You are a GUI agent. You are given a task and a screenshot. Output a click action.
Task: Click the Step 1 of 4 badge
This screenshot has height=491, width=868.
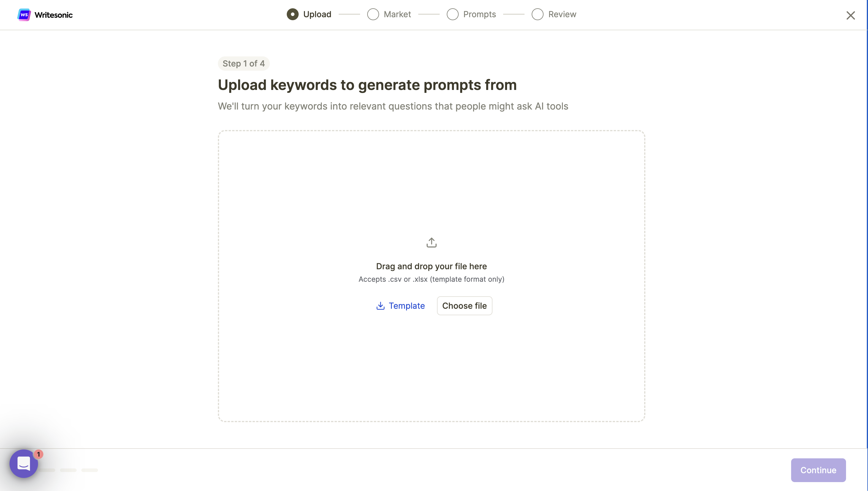pyautogui.click(x=243, y=64)
